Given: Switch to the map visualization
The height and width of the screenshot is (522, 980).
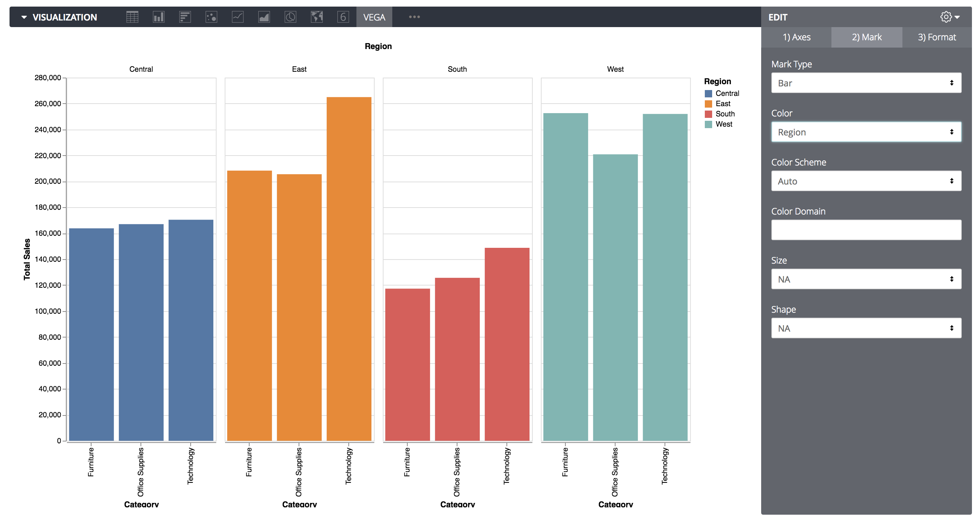Looking at the screenshot, I should coord(317,17).
